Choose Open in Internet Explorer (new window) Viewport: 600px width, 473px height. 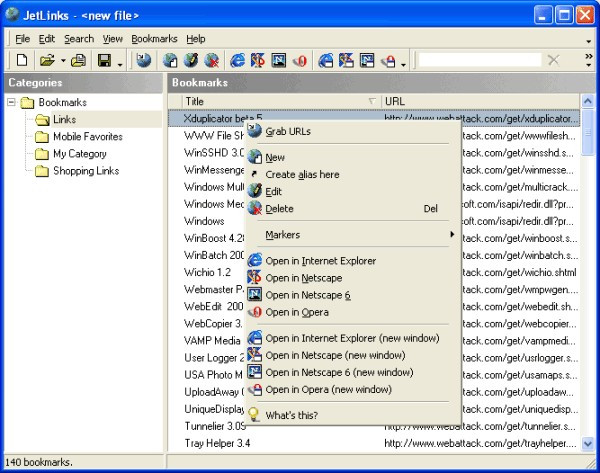coord(353,338)
